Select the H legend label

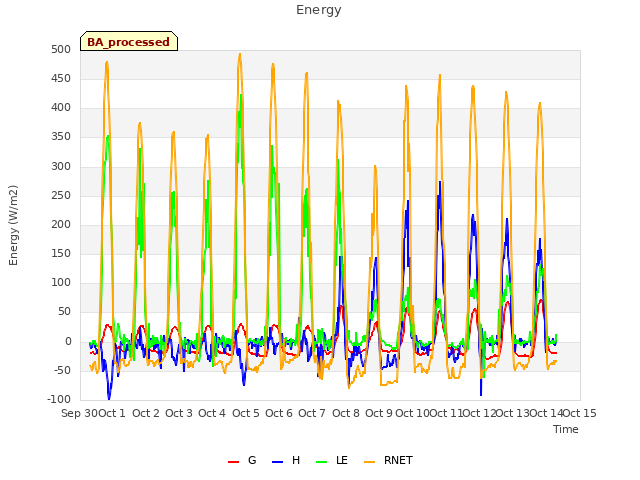(x=296, y=460)
